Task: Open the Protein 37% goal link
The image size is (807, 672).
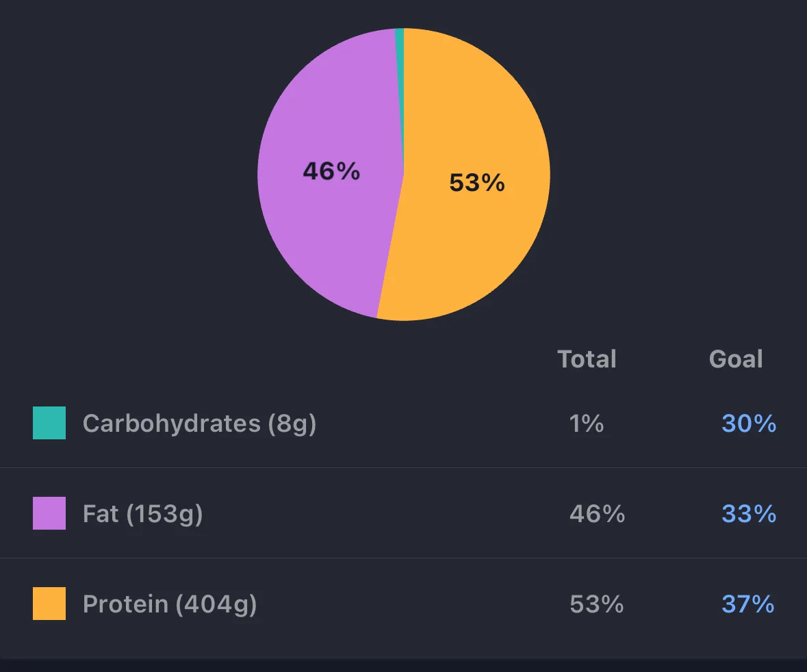Action: [x=748, y=604]
